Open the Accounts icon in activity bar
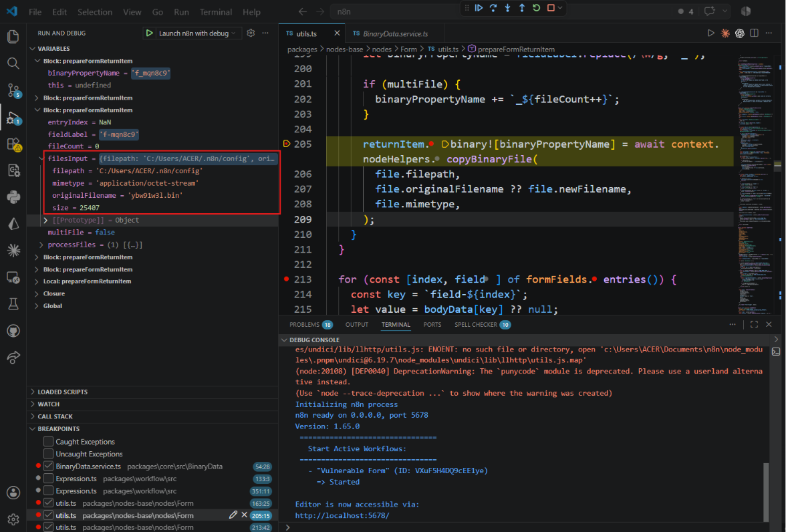The image size is (786, 532). [x=13, y=493]
